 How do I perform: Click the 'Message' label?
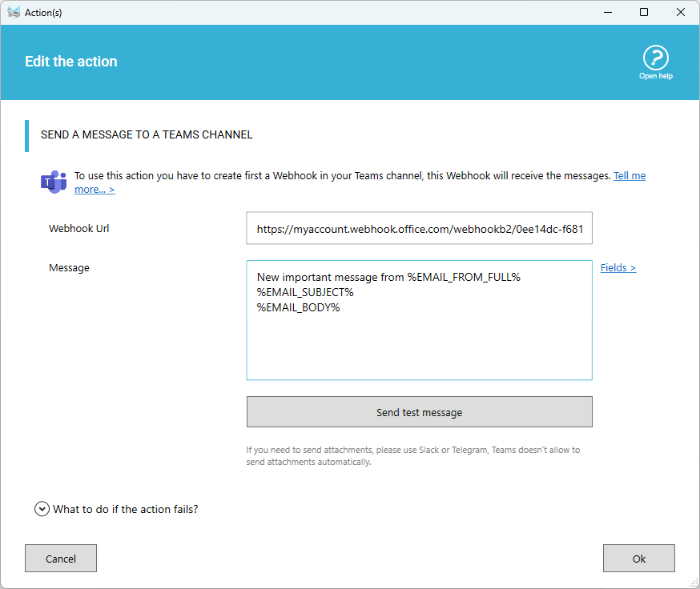click(69, 268)
